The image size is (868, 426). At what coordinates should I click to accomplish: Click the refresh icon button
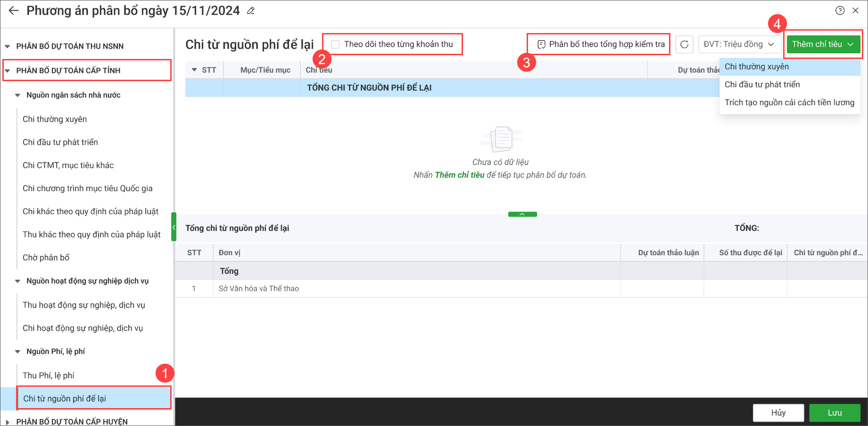pyautogui.click(x=684, y=44)
